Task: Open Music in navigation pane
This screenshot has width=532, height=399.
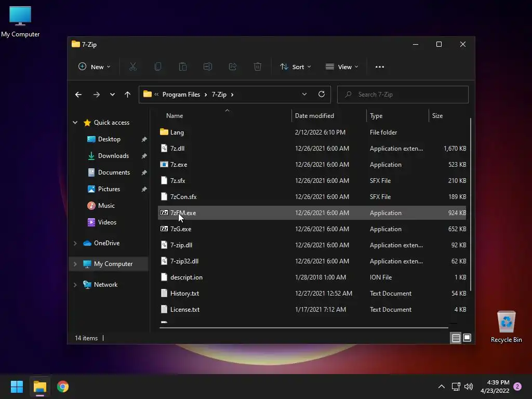Action: [106, 206]
